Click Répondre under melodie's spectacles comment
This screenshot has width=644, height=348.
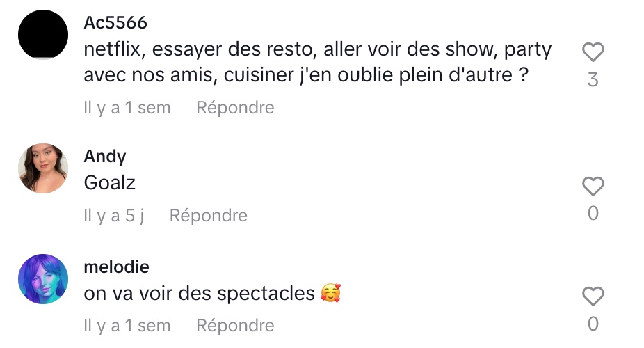[x=235, y=326]
